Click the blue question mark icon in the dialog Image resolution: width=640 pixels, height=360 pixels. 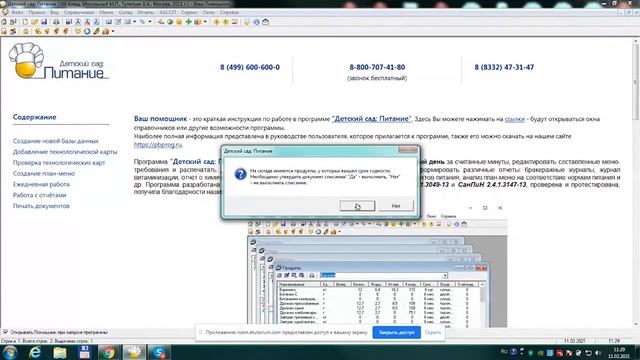pyautogui.click(x=240, y=174)
